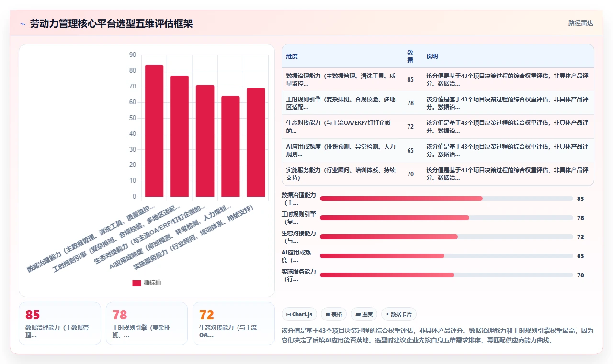This screenshot has height=364, width=613.
Task: Select the table row 生态对接能力（与主流OA/ERP...
Action: coord(438,126)
